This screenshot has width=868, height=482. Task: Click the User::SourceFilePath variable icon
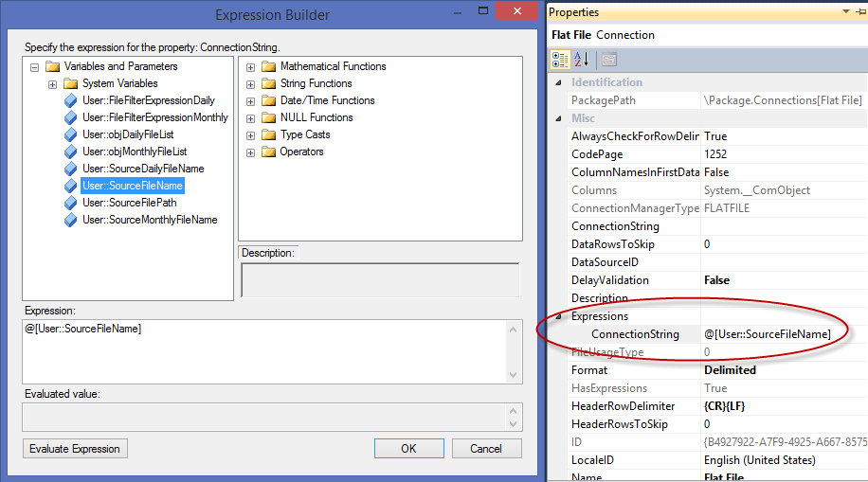70,203
